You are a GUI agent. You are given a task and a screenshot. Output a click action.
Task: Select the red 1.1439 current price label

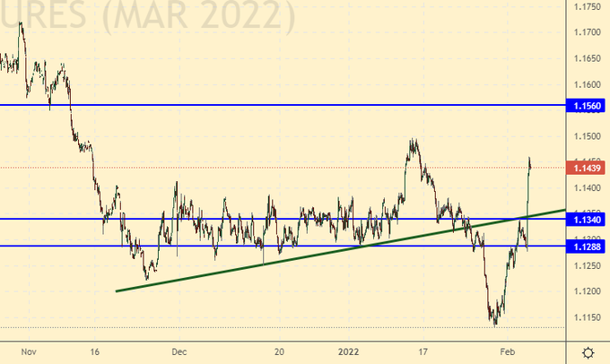(587, 167)
